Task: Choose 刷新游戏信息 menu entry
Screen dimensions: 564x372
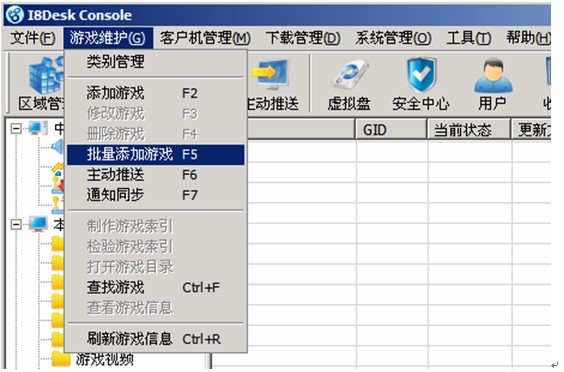Action: (x=155, y=339)
